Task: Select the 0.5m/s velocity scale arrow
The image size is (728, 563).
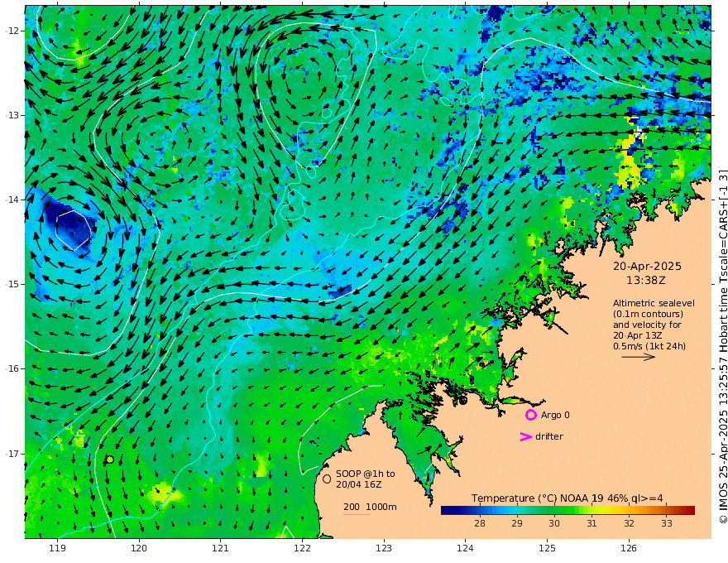Action: [638, 357]
